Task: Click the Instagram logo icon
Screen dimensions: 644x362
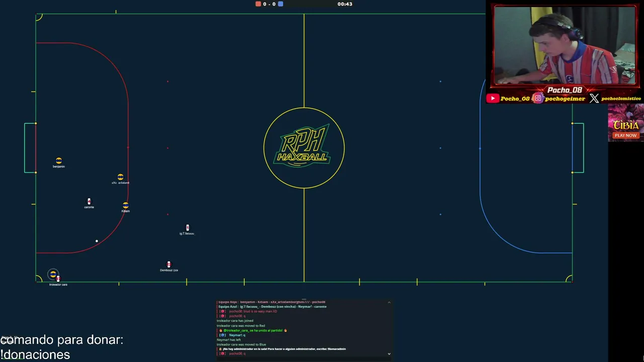Action: (538, 98)
